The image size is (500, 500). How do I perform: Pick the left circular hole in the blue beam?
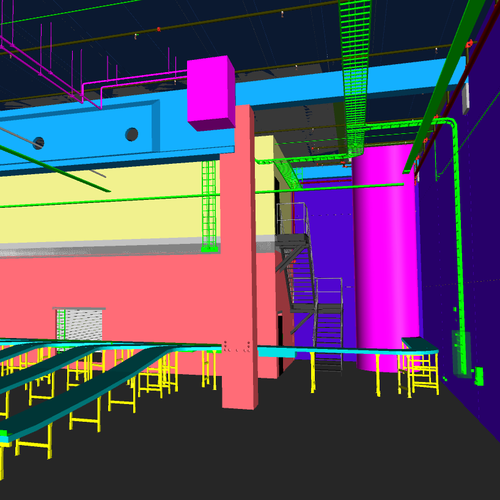(38, 143)
